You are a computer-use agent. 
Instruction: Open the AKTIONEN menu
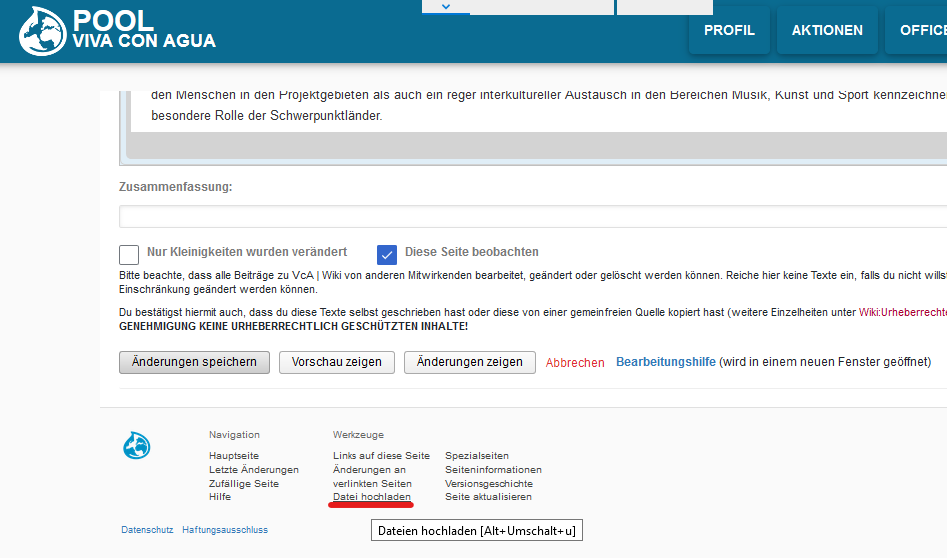coord(827,31)
